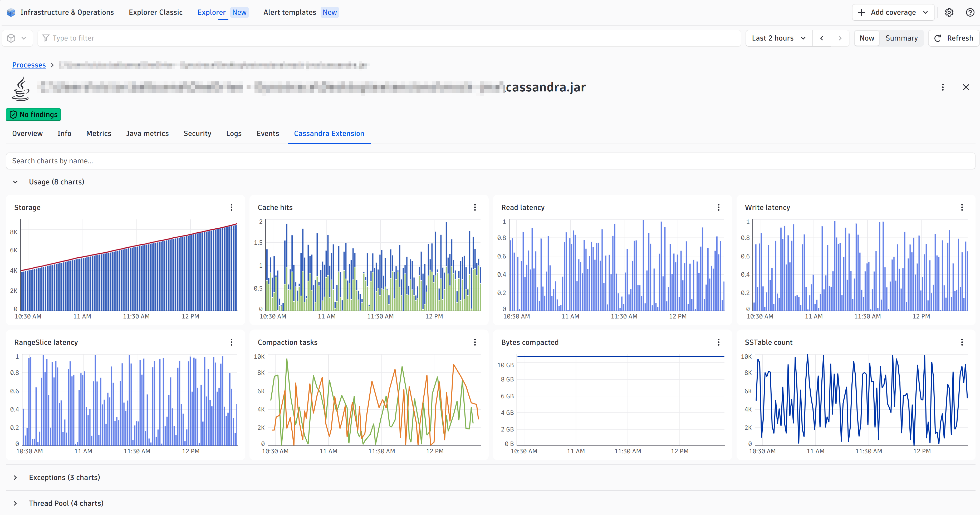Open Last 2 hours timeframe dropdown

pyautogui.click(x=779, y=38)
